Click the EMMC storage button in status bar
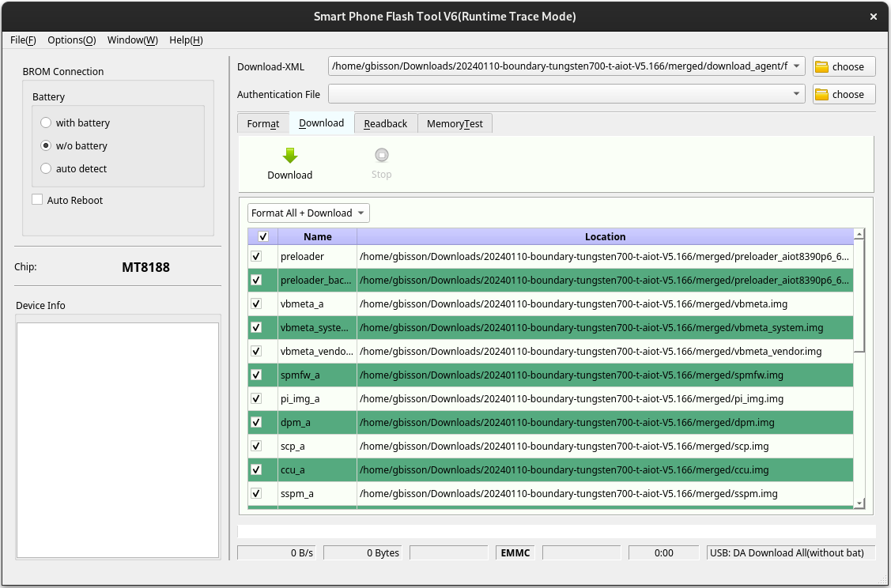This screenshot has height=588, width=891. tap(514, 552)
